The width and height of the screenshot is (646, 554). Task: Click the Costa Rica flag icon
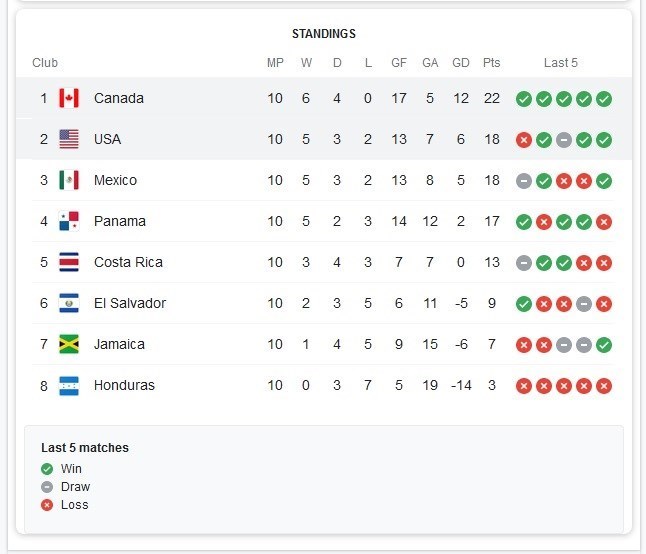coord(69,262)
